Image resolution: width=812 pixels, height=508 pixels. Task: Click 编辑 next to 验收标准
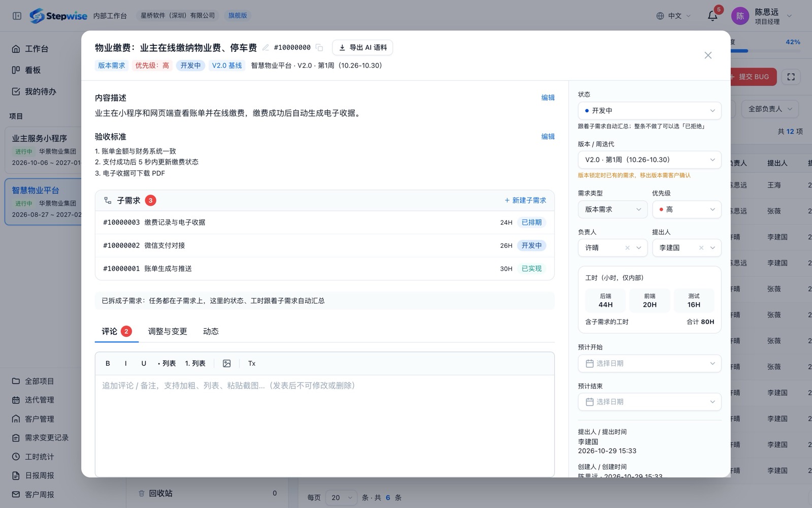tap(548, 137)
